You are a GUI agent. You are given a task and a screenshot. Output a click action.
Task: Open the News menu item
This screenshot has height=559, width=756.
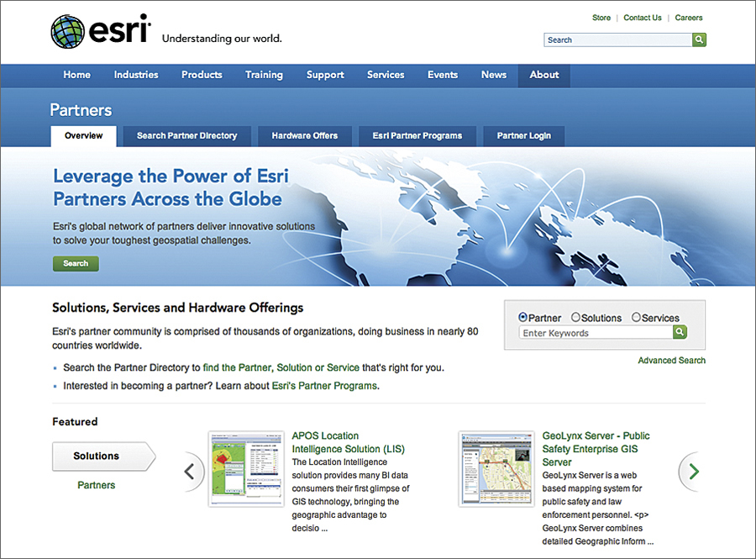pyautogui.click(x=494, y=75)
